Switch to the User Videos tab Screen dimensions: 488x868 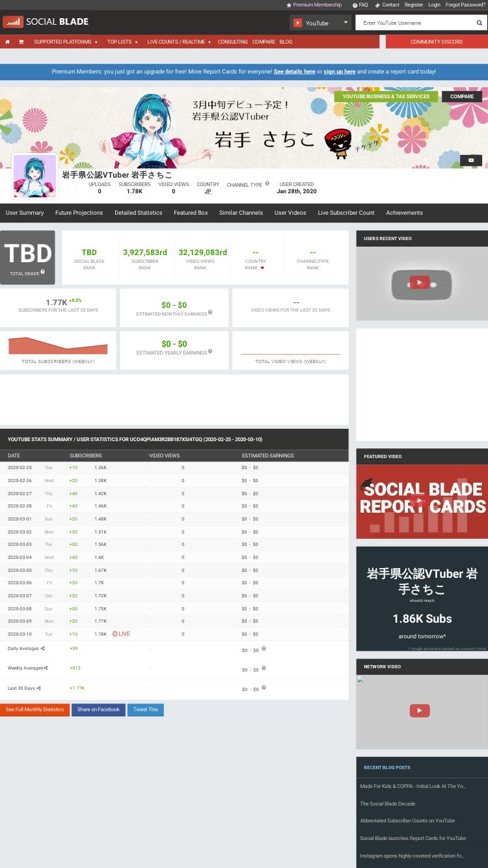point(290,213)
